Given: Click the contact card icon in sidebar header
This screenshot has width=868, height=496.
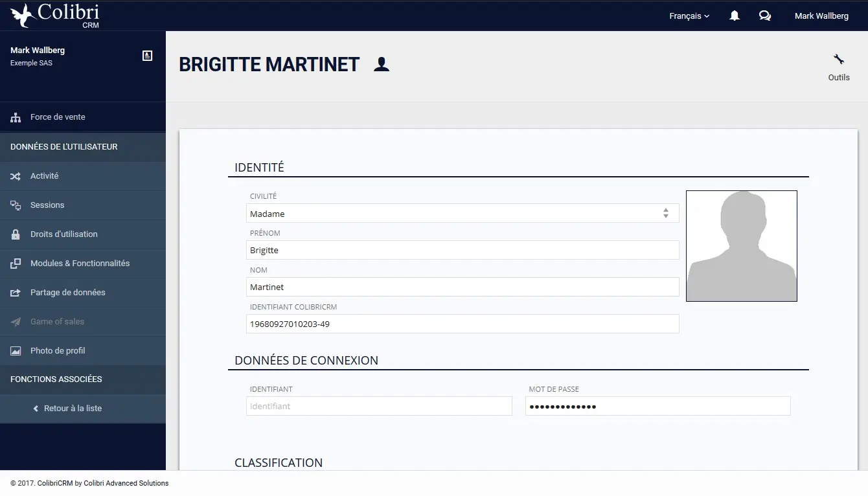Looking at the screenshot, I should pyautogui.click(x=147, y=56).
